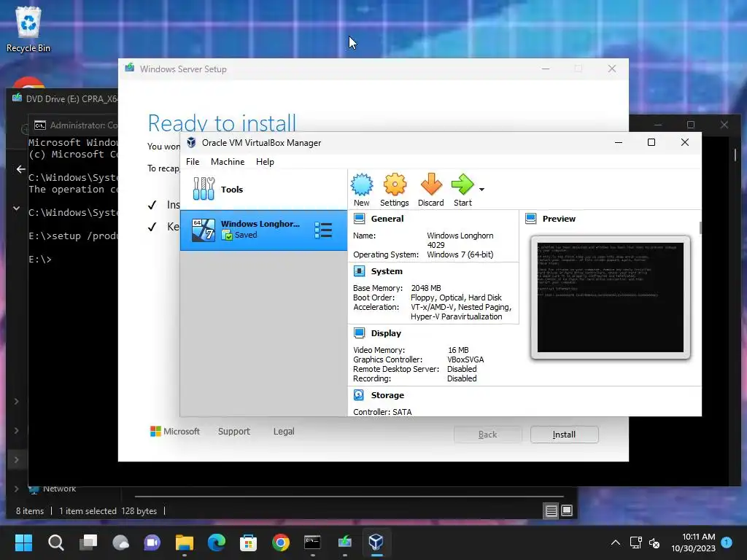Click the Storage section header
Screen dimensions: 747x560
[387, 395]
